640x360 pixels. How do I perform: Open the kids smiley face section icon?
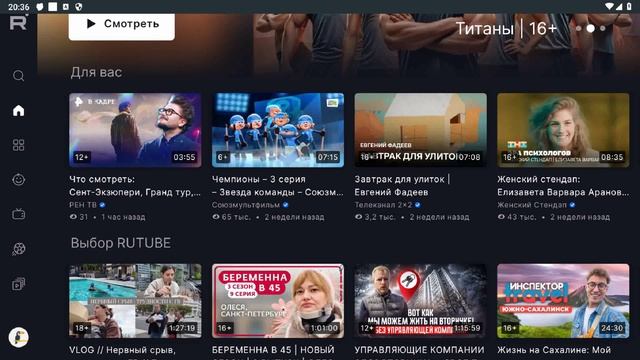[18, 180]
